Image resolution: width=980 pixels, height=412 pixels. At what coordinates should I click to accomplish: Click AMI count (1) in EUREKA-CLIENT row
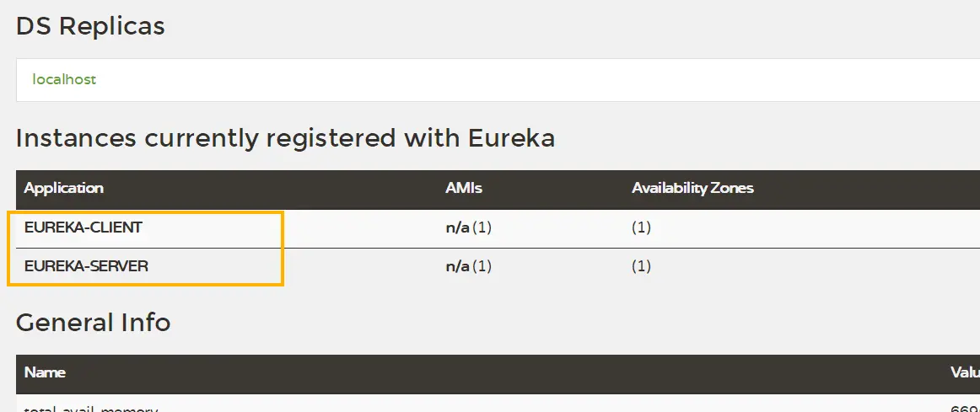point(482,227)
